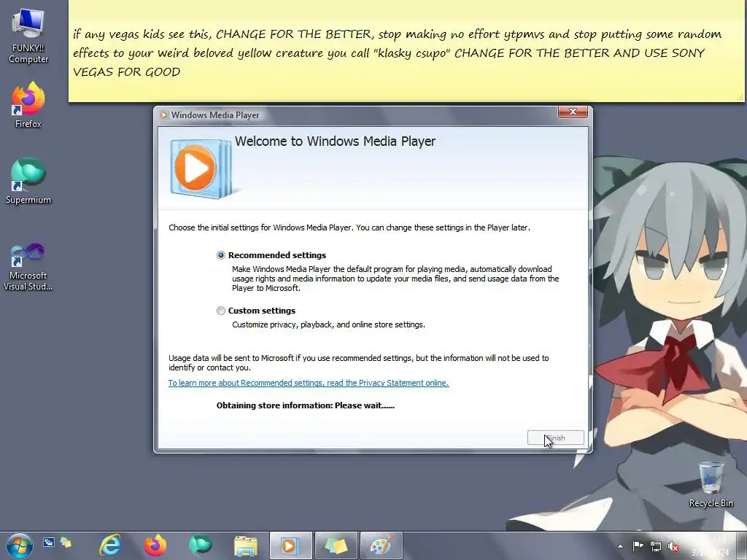Screen dimensions: 747x560
Task: Click the sticky note resize grip corner
Action: tap(740, 98)
